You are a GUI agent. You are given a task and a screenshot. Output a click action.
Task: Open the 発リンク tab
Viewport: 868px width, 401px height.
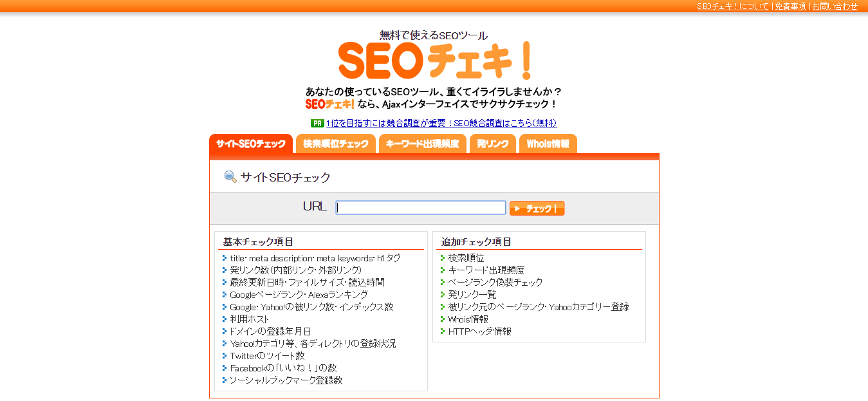493,144
